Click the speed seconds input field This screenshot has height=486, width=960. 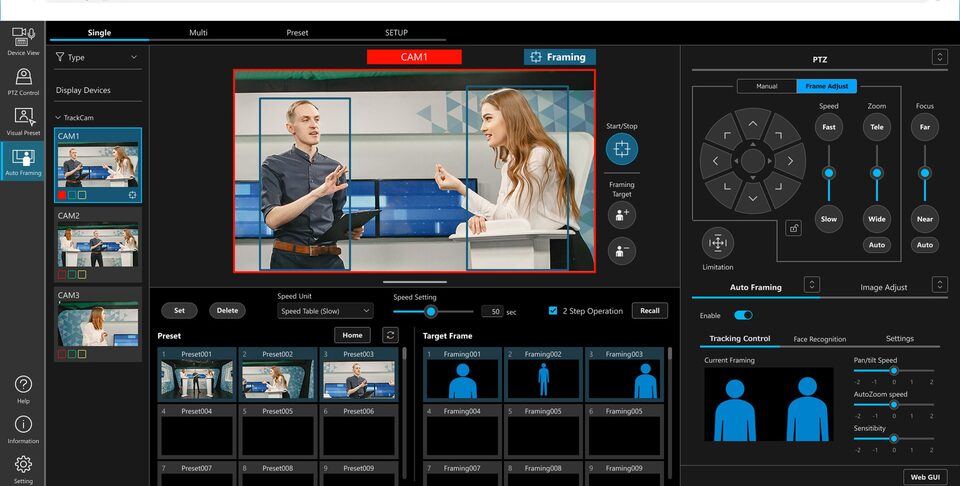pyautogui.click(x=493, y=312)
